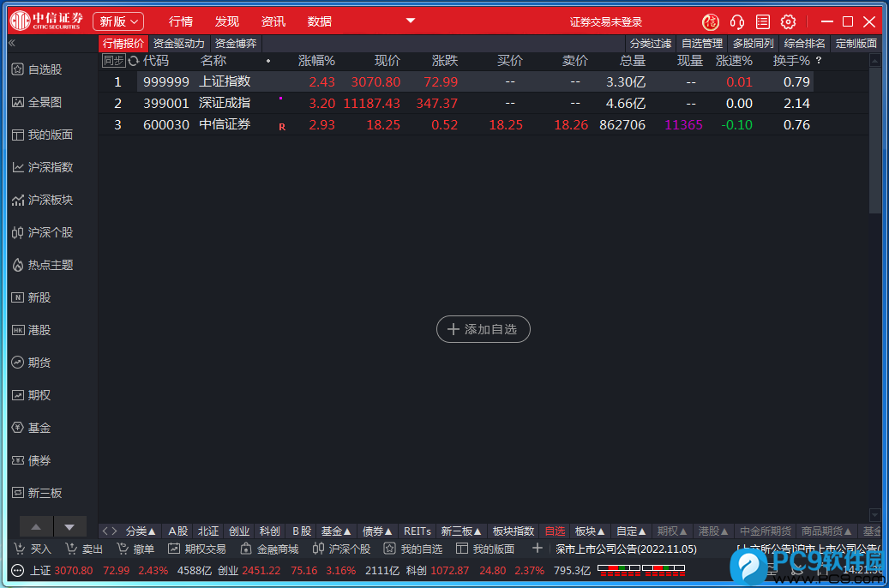Expand the 板块 tab menu
The width and height of the screenshot is (889, 588).
point(589,531)
